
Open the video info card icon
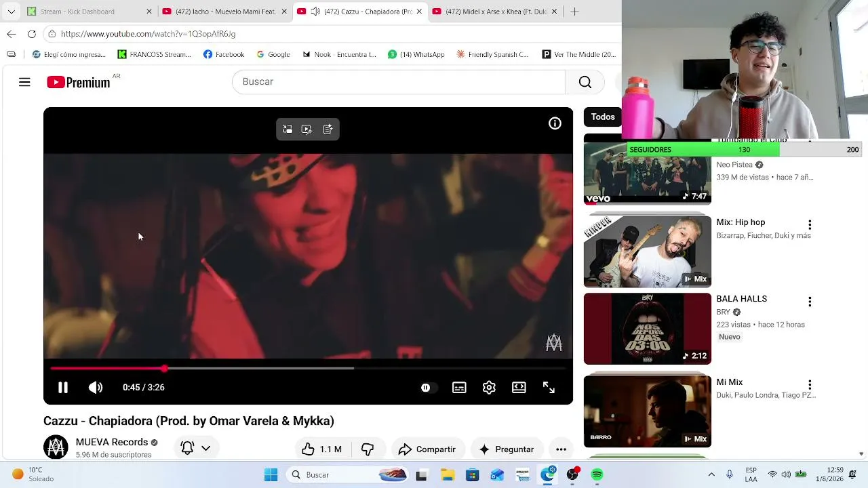click(x=555, y=123)
